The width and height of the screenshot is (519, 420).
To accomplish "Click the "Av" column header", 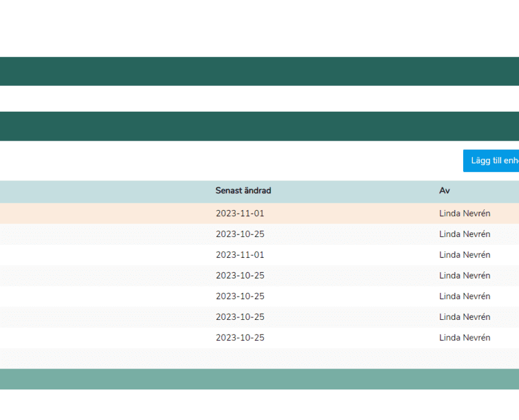I will click(445, 191).
